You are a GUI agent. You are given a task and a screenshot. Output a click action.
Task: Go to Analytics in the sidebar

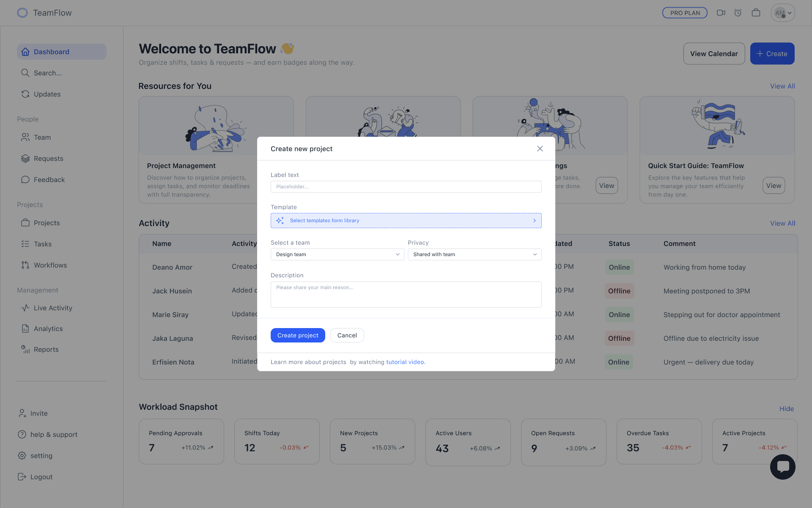[48, 329]
